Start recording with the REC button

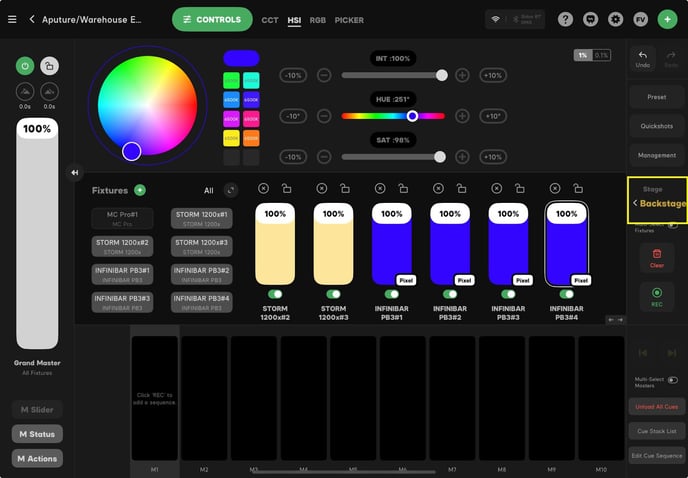pyautogui.click(x=657, y=297)
